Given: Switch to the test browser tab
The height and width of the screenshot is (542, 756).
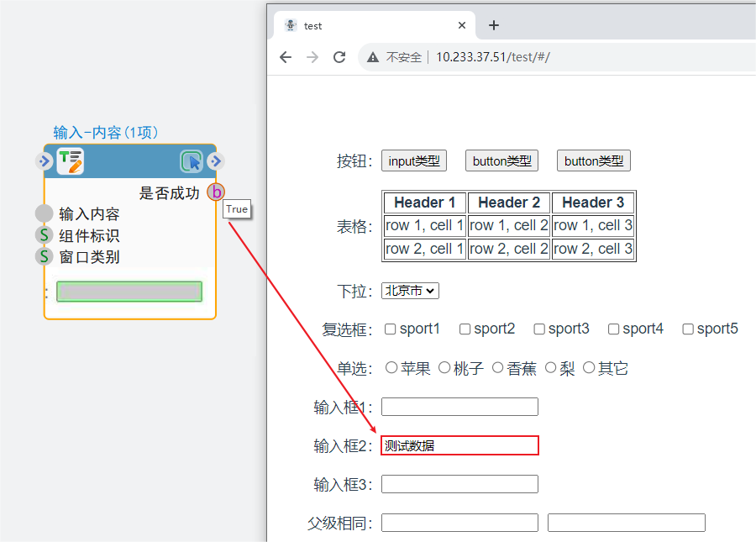Looking at the screenshot, I should (370, 25).
